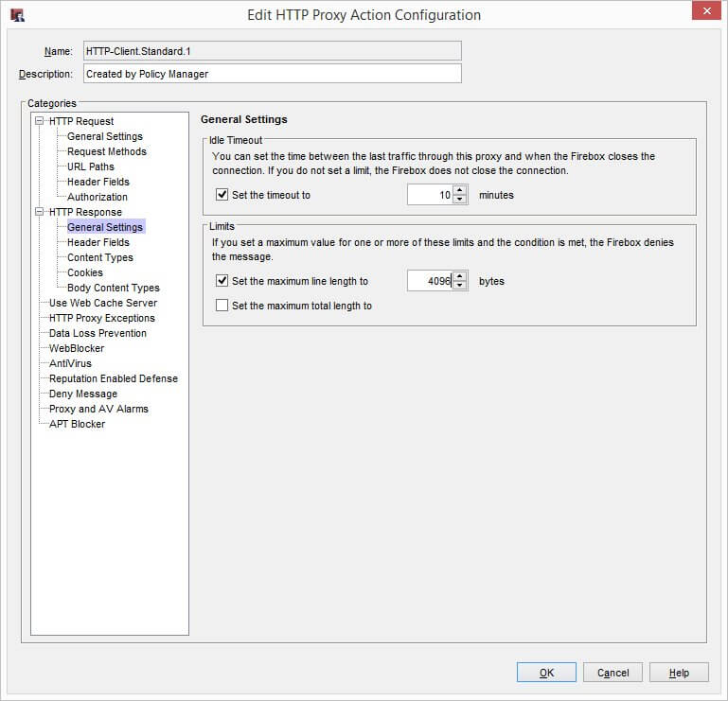728x701 pixels.
Task: Decrease maximum line length bytes down arrow
Action: pyautogui.click(x=460, y=286)
